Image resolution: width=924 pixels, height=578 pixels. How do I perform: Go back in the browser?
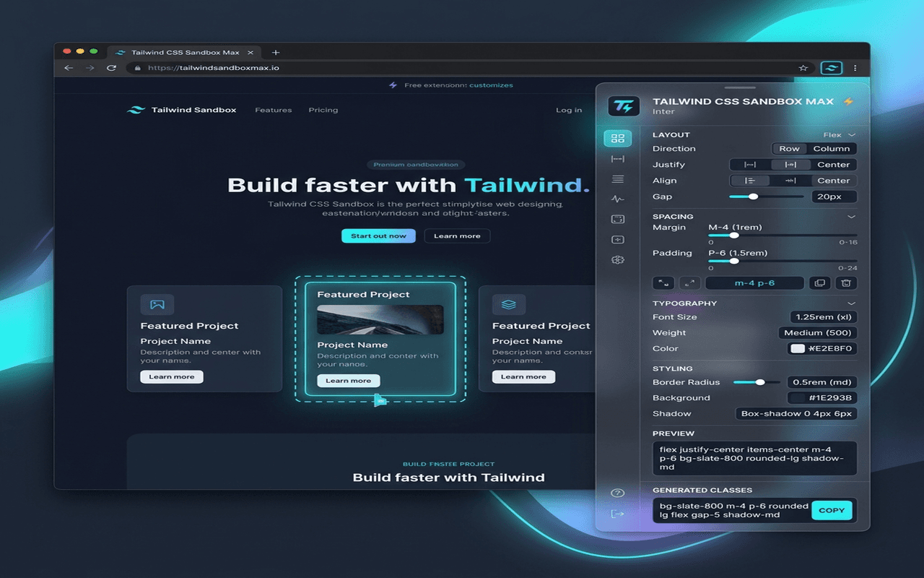[x=69, y=68]
